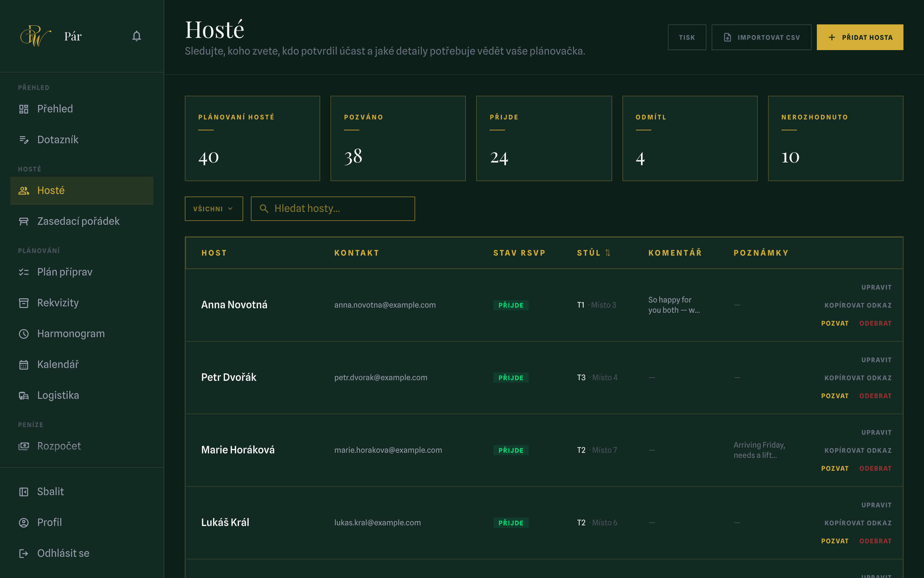Click Petr Dvořák's Přijde status badge
The image size is (924, 578).
click(511, 378)
